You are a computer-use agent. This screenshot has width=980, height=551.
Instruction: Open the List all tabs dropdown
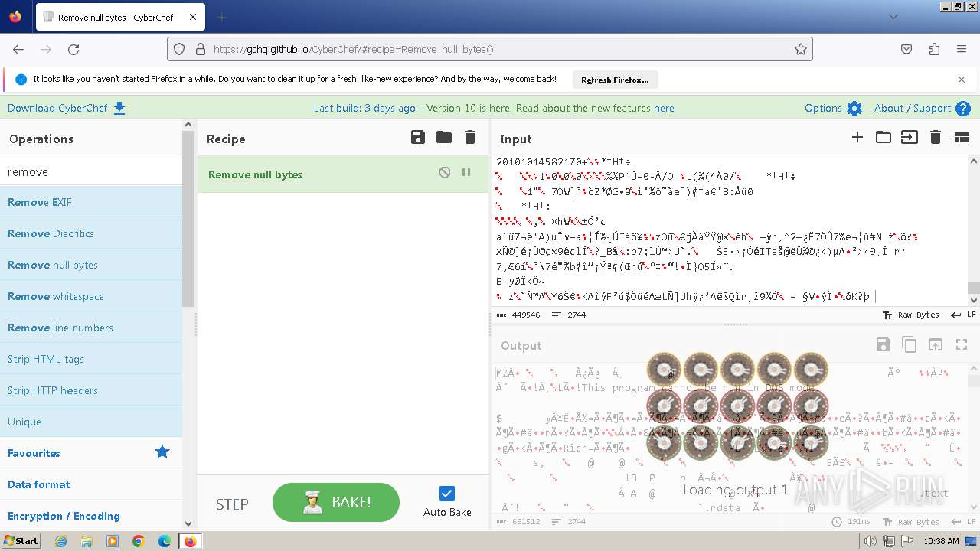(893, 16)
